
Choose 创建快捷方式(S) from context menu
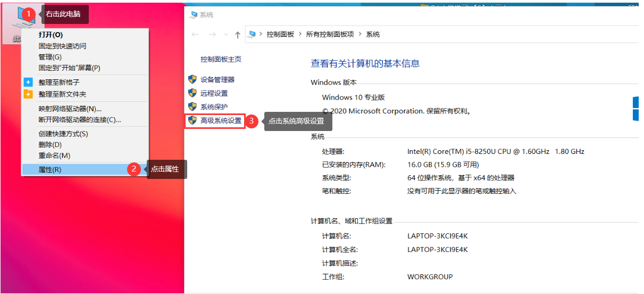click(85, 134)
